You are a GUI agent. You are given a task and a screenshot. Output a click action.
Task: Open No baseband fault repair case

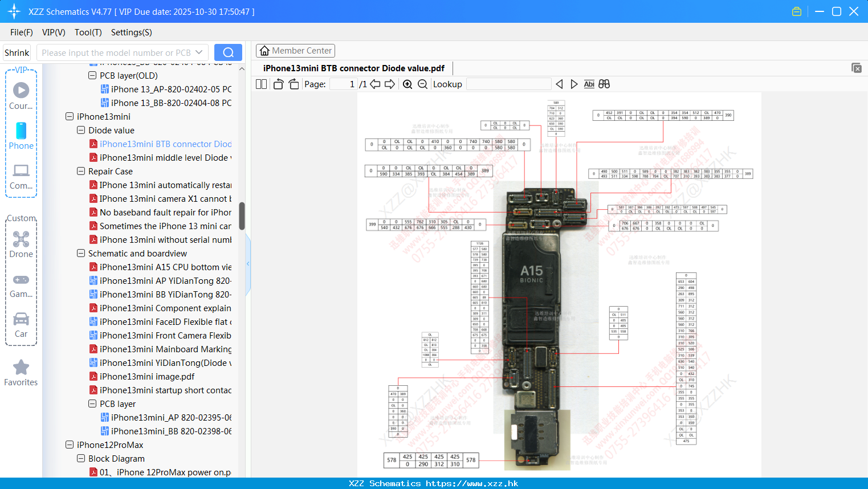coord(160,212)
